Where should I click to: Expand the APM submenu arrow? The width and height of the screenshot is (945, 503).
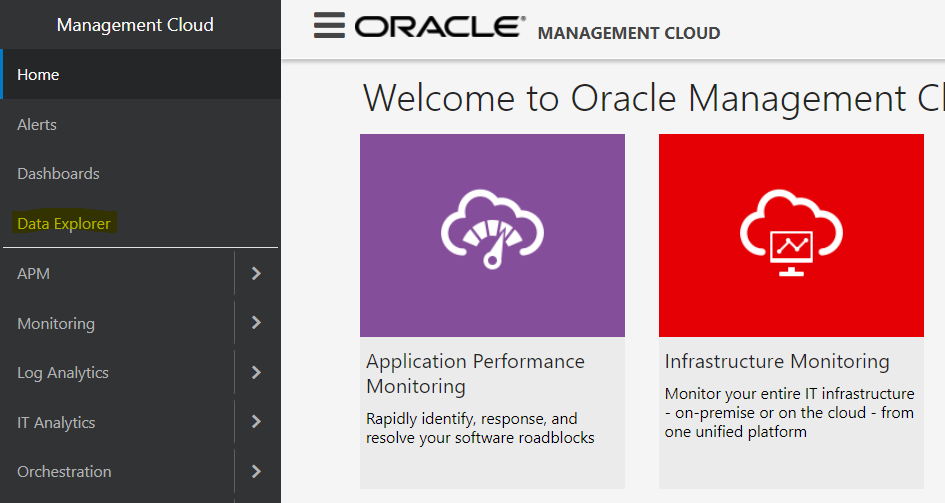click(257, 273)
